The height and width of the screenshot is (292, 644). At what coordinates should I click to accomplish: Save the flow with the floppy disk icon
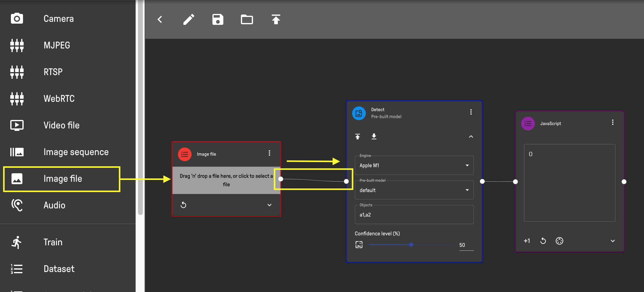pos(218,20)
